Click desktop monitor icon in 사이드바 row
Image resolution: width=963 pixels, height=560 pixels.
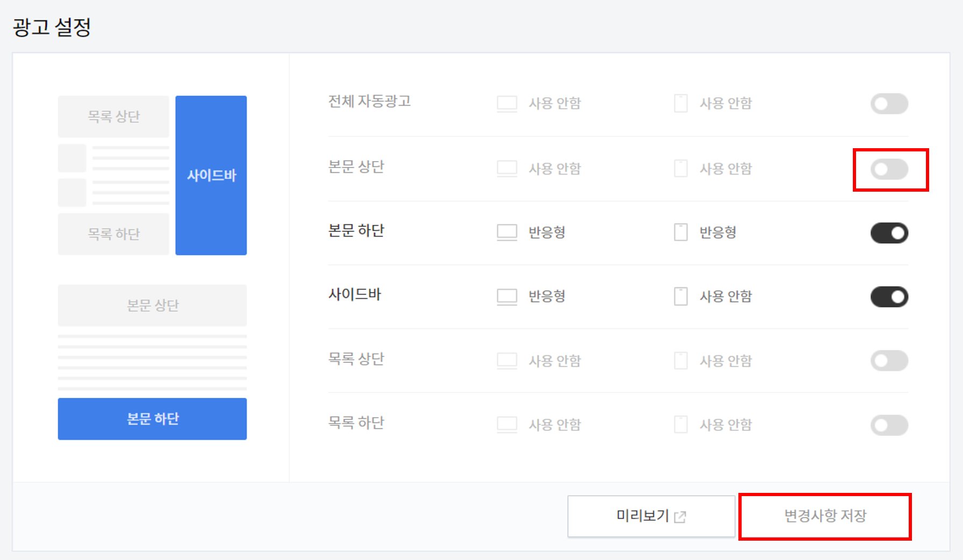[x=507, y=296]
